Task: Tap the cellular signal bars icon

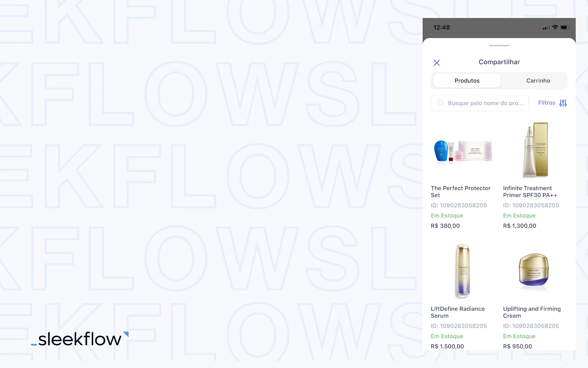Action: coord(546,28)
